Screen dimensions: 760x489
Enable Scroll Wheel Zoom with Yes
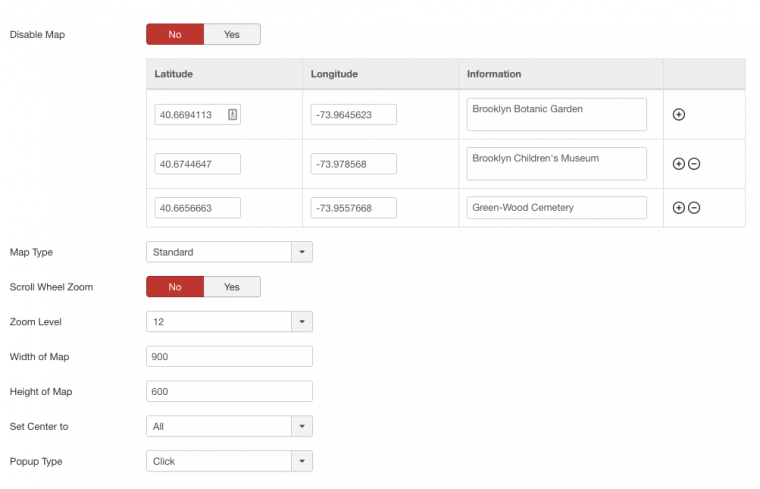[232, 287]
